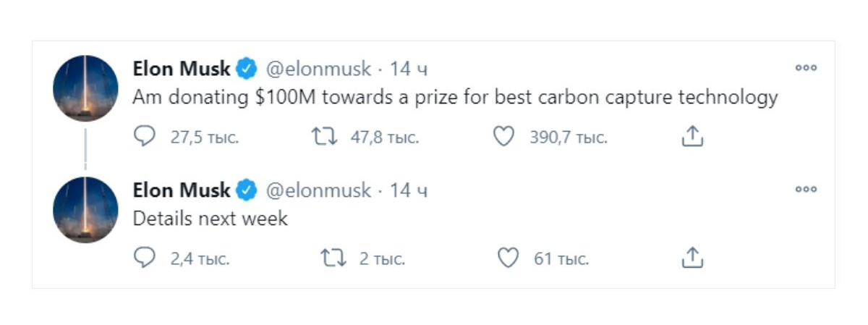
Task: Reply to the carbon capture prize tweet
Action: tap(145, 137)
